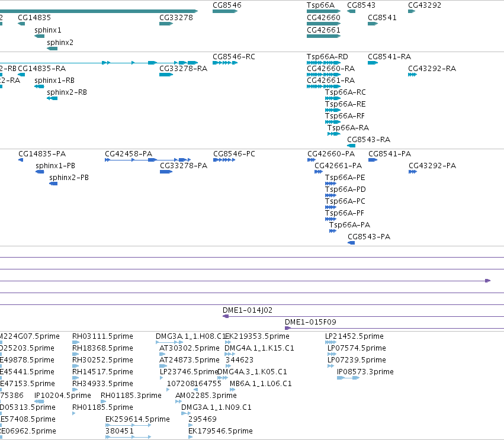Select the CG14835-RA transcript

click(x=21, y=75)
